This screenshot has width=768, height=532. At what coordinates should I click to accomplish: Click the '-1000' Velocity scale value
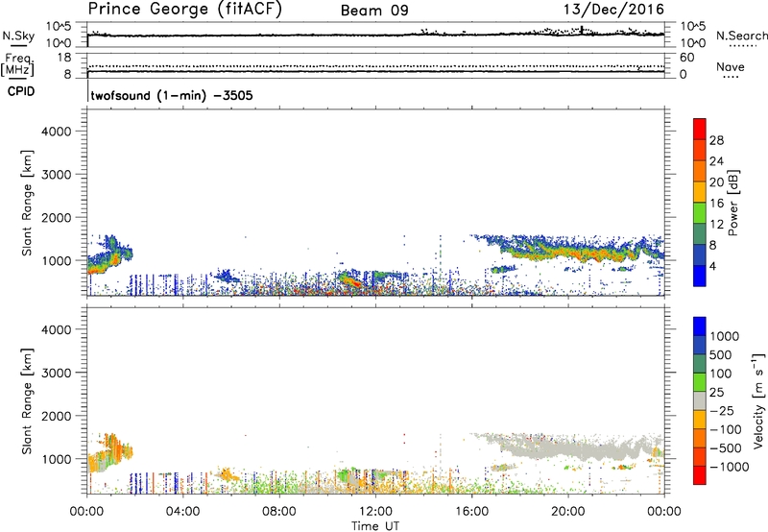[730, 467]
